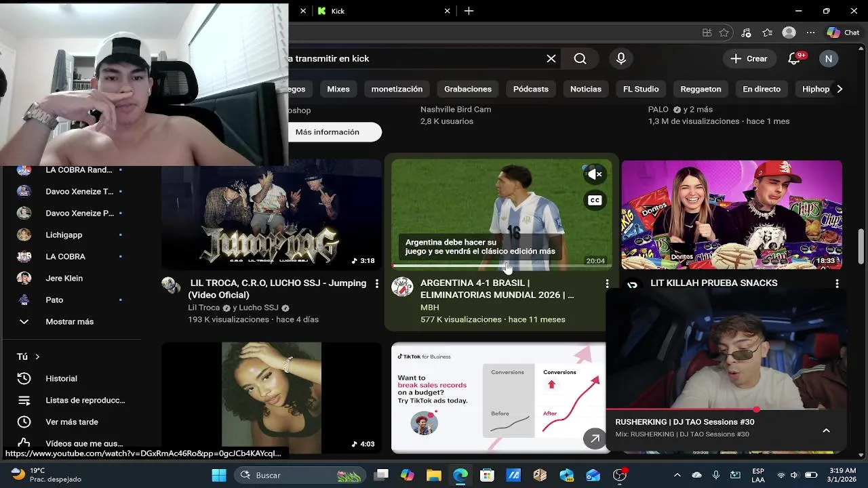Select the Mixes filter chip
The height and width of the screenshot is (488, 868).
pyautogui.click(x=338, y=89)
